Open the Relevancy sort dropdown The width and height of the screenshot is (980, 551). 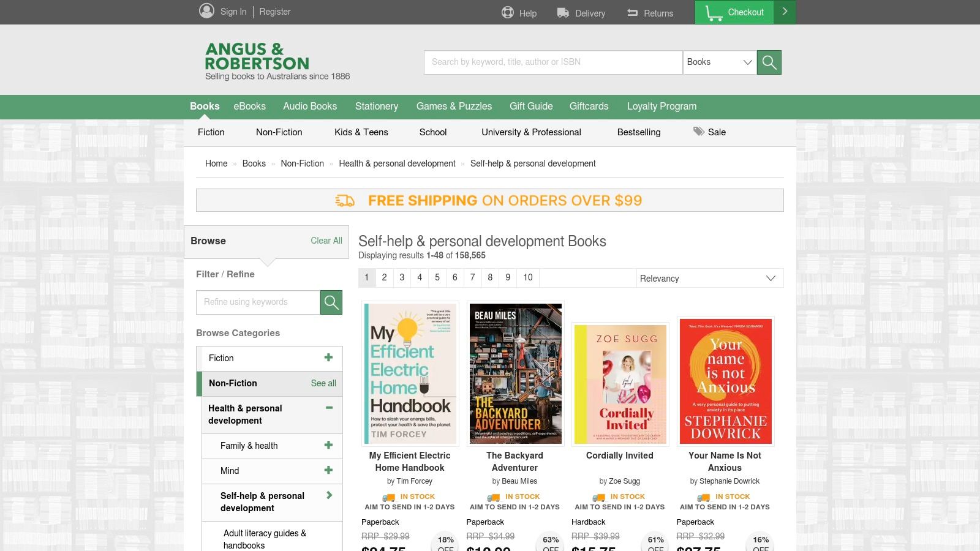709,279
